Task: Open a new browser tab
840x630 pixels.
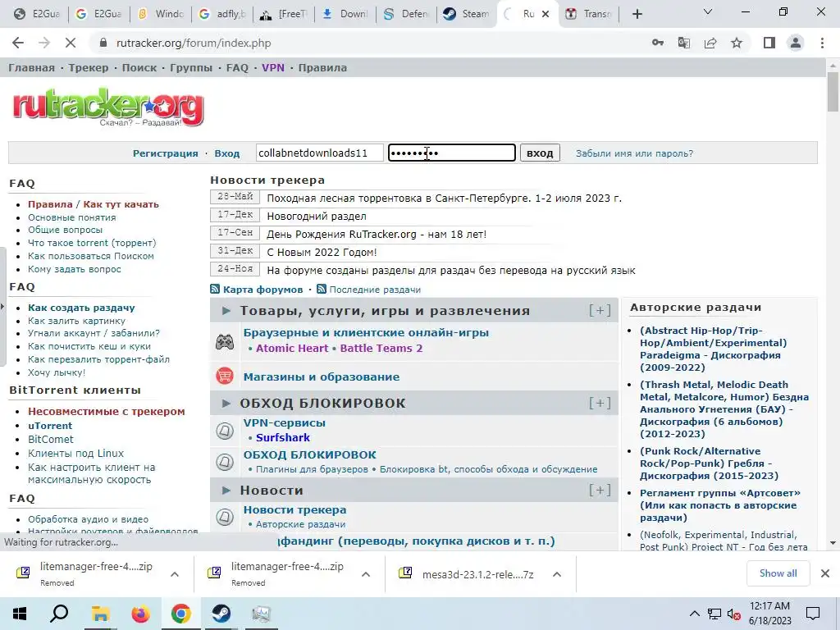Action: [x=637, y=14]
